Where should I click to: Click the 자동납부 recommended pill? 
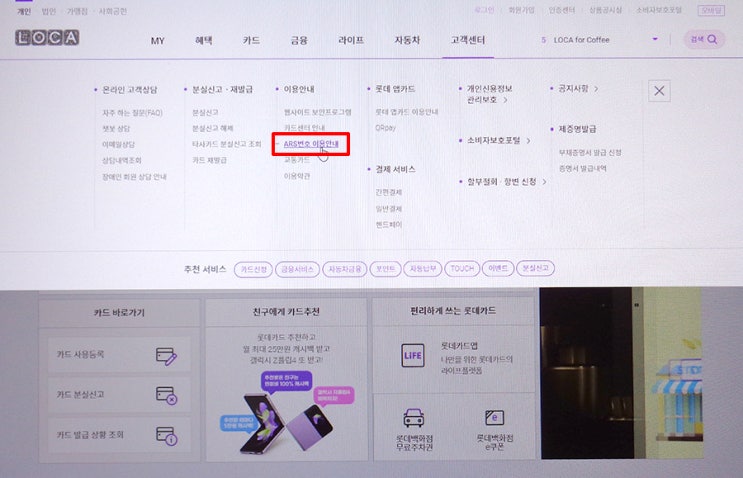point(423,269)
